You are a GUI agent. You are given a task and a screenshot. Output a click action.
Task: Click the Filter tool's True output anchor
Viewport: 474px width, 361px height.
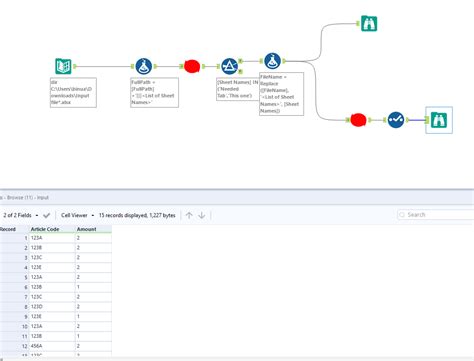[240, 61]
